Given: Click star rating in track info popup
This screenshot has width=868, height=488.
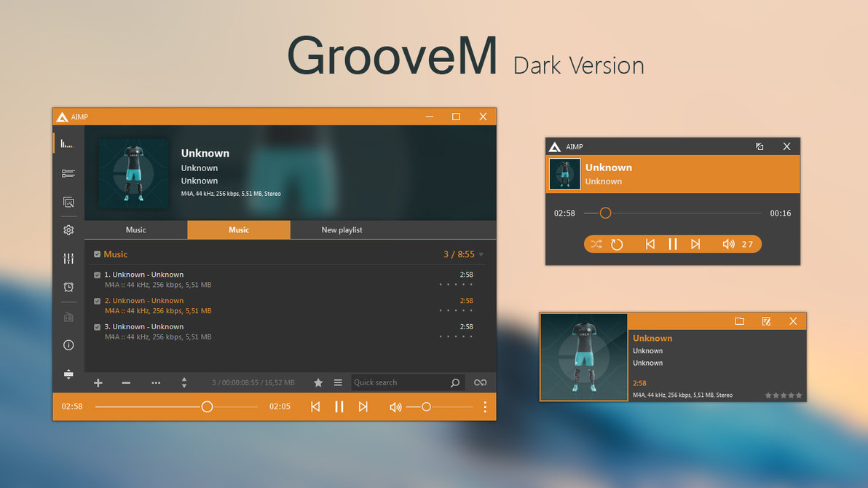Looking at the screenshot, I should click(x=784, y=395).
